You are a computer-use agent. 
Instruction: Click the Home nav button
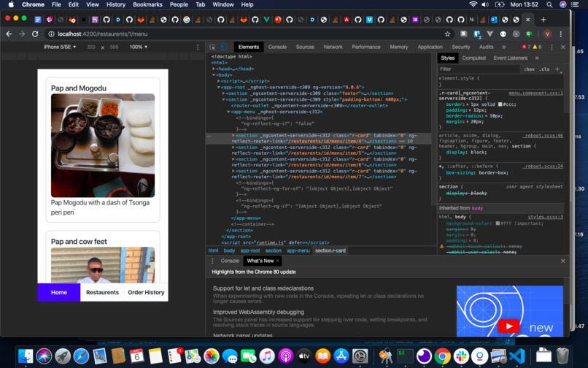[x=59, y=292]
